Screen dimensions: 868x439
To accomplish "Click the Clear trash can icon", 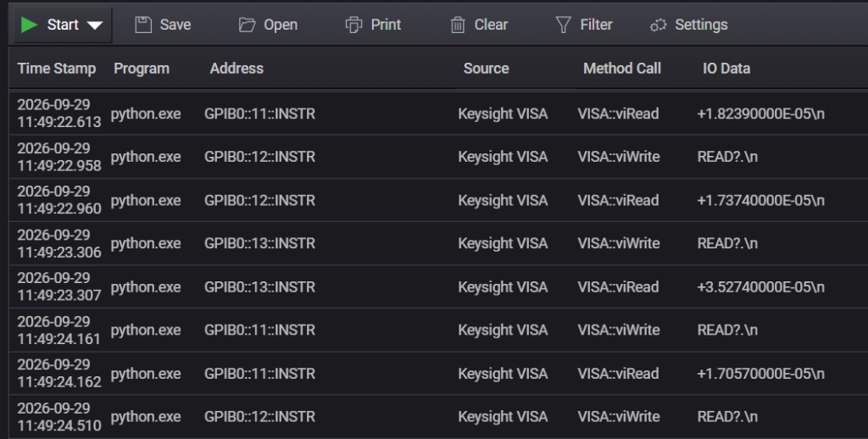I will point(458,25).
